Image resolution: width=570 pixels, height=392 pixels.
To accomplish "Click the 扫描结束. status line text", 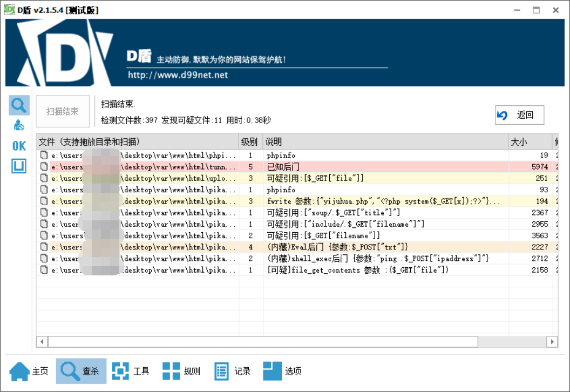I will coord(118,104).
